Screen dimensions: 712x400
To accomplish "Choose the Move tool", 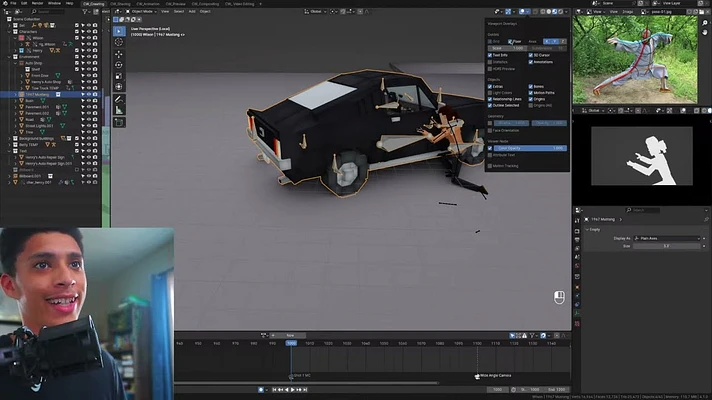I will (x=119, y=54).
